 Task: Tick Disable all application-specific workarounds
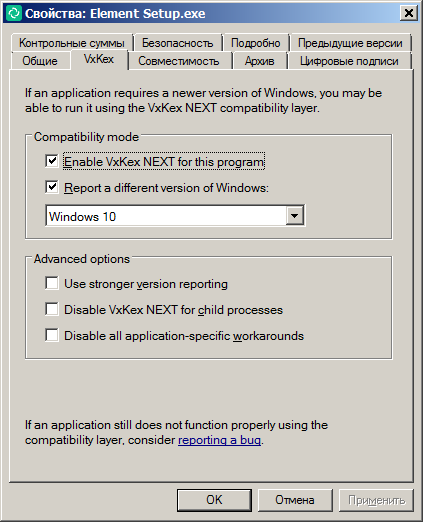pyautogui.click(x=52, y=335)
